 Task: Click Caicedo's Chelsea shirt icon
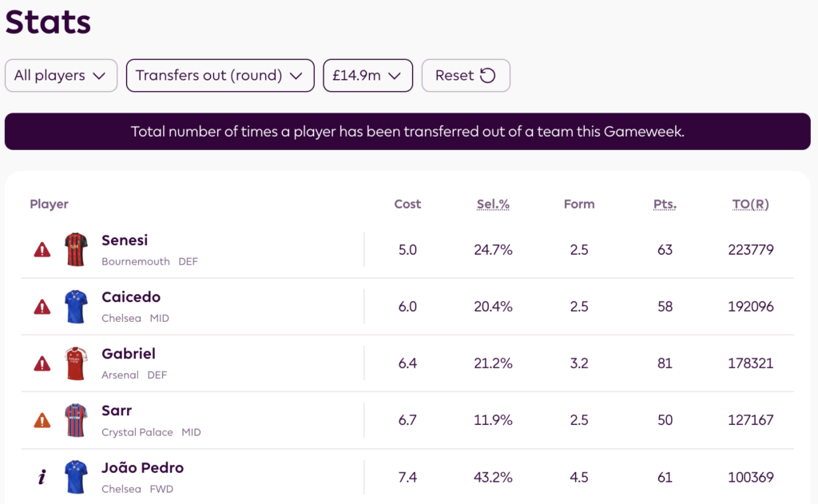coord(76,307)
